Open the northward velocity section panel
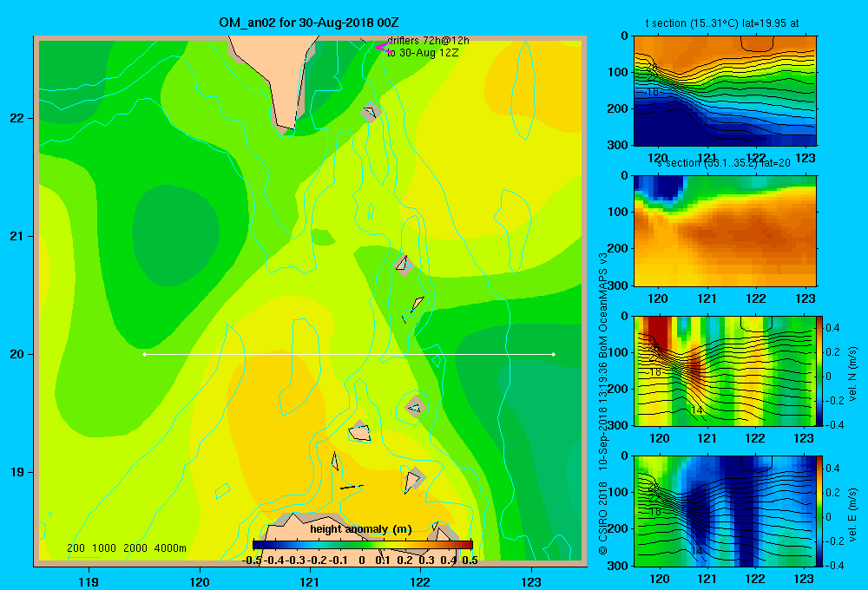 click(x=725, y=370)
